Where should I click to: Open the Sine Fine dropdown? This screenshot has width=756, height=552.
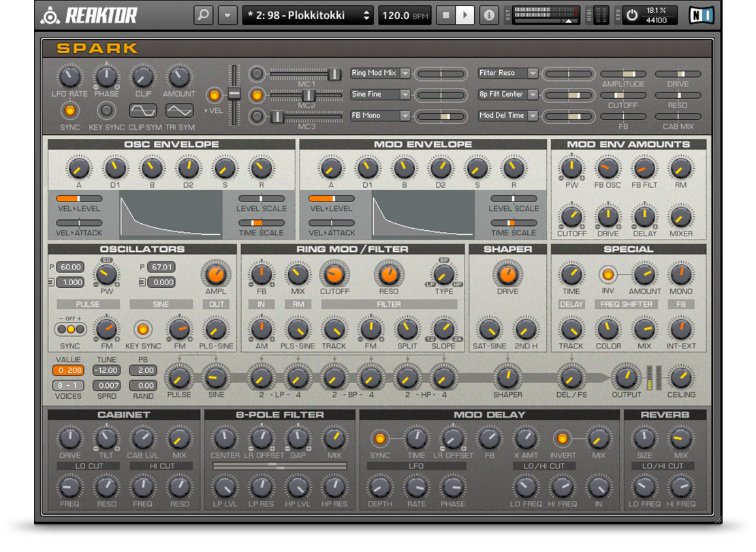point(381,95)
